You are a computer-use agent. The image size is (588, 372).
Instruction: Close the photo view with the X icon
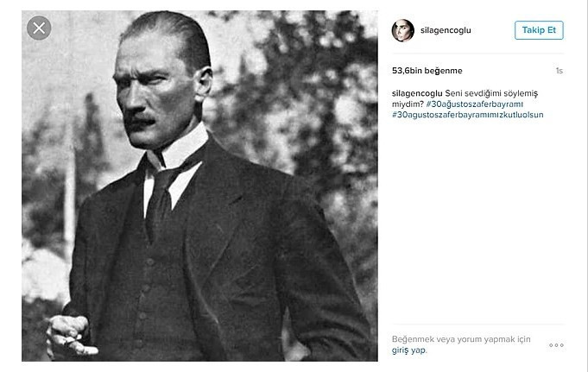point(39,28)
